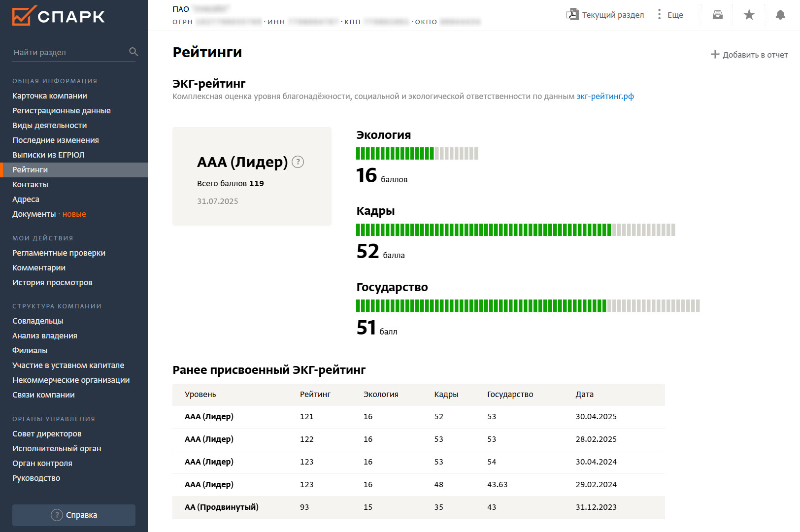Add company to favorites with star icon

[x=749, y=15]
